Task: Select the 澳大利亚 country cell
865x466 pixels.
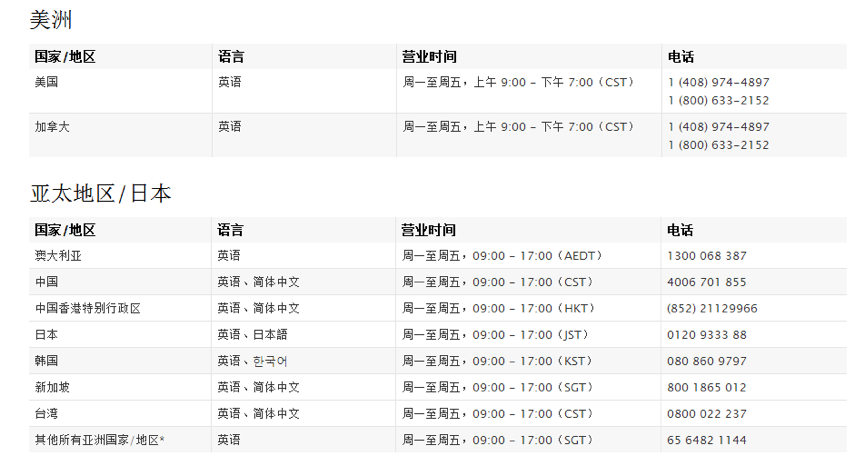Action: (x=58, y=256)
